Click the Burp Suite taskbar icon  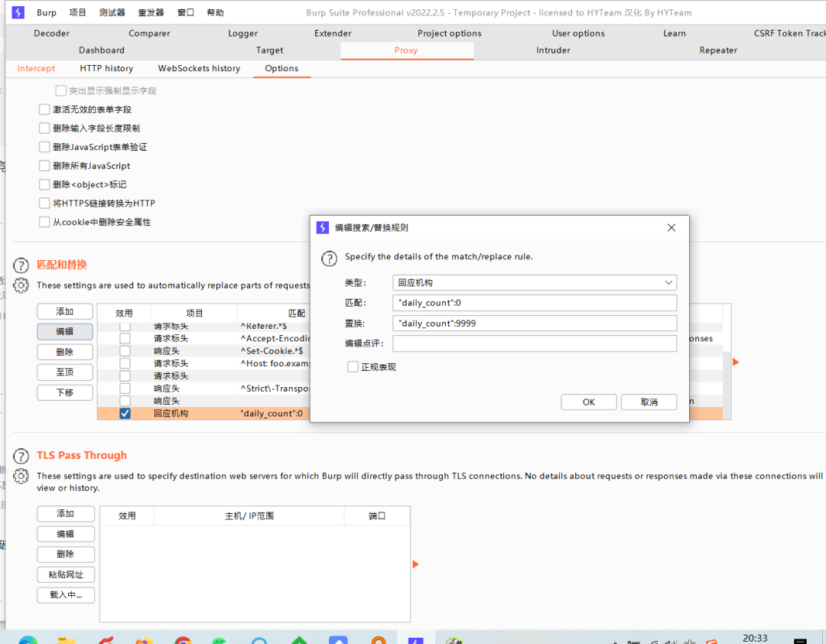click(x=415, y=639)
